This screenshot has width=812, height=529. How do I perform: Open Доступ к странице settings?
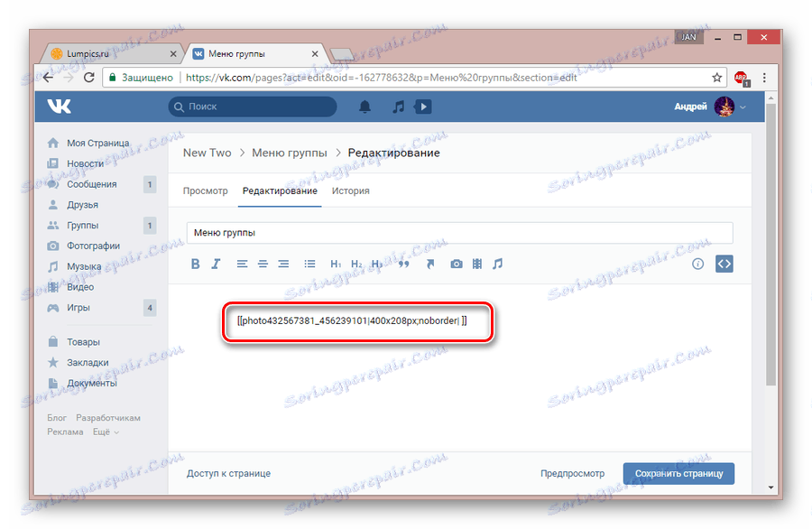[228, 474]
